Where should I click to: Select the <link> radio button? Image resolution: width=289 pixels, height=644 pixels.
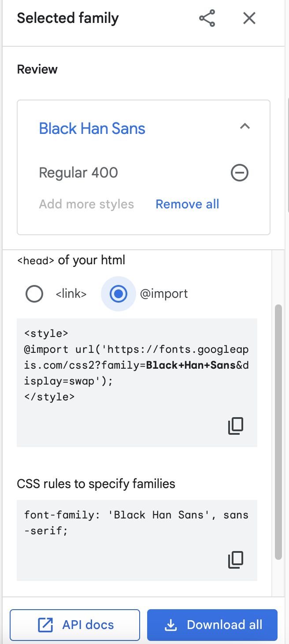click(34, 294)
